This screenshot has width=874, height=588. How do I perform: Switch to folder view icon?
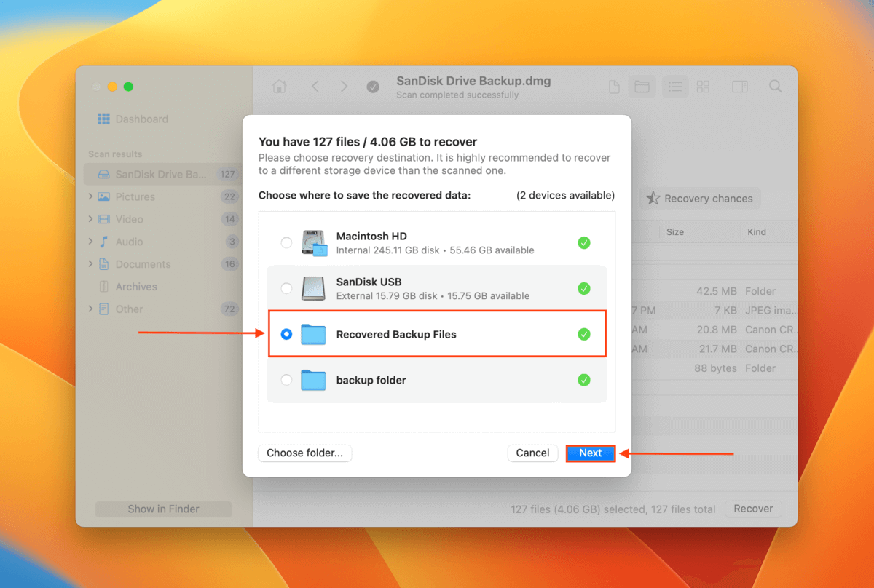(x=642, y=87)
